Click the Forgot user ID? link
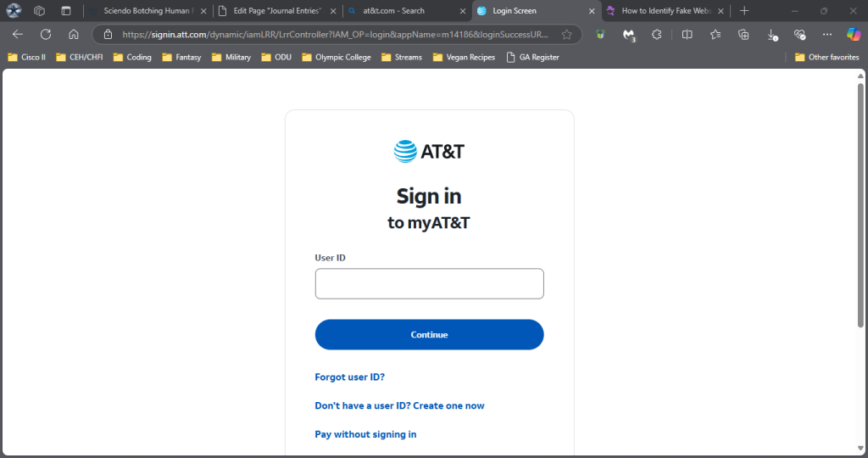Viewport: 868px width, 458px height. click(x=350, y=377)
